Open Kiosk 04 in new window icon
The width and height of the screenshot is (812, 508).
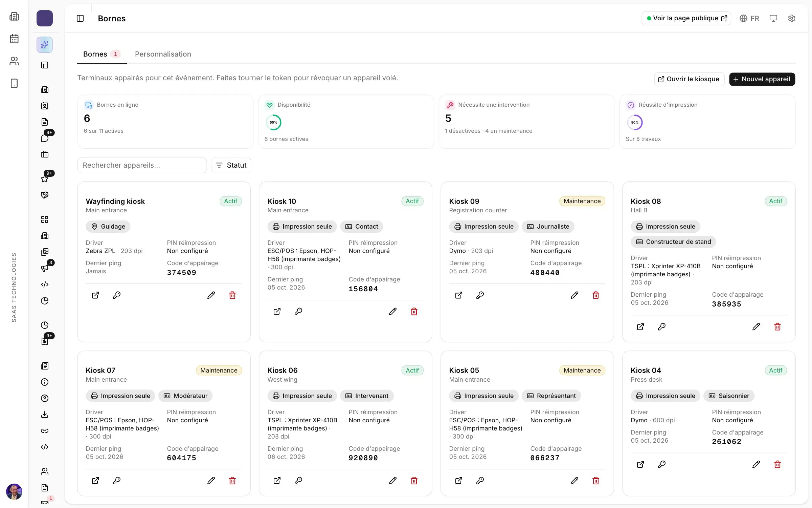pos(640,464)
